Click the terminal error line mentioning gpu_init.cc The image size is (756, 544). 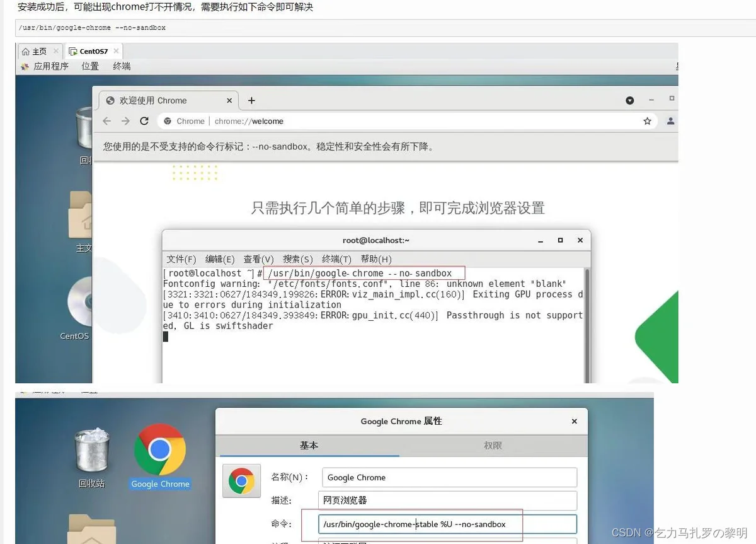[373, 320]
